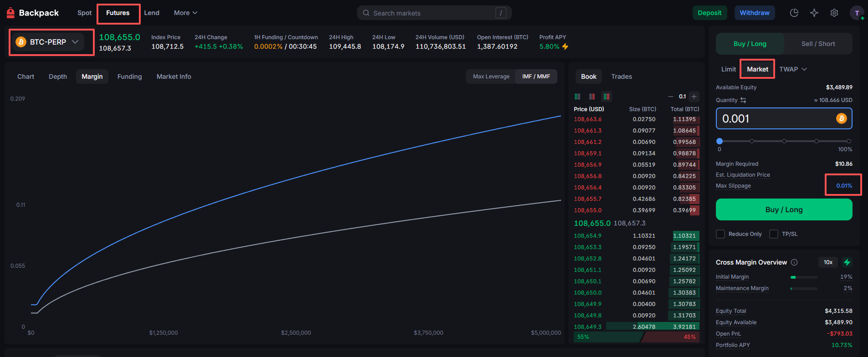Tick the TP/SL checkbox
868x357 pixels.
(x=774, y=234)
